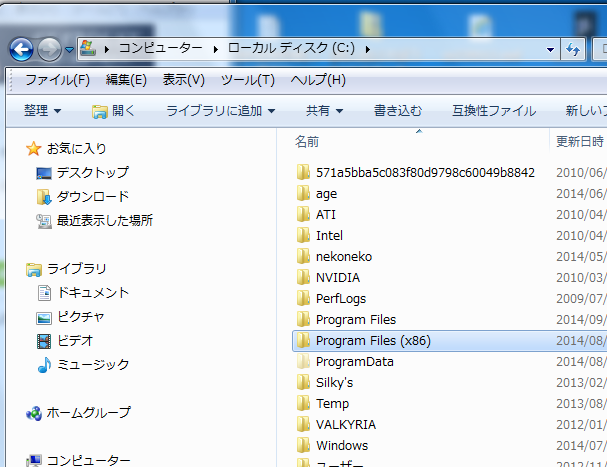The width and height of the screenshot is (607, 467).
Task: Select ライブラリ in navigation pane
Action: pyautogui.click(x=77, y=268)
